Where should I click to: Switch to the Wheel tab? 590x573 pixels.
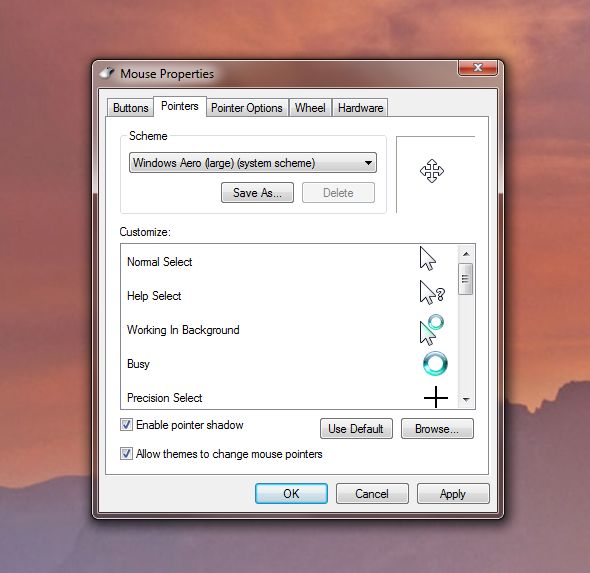coord(310,108)
